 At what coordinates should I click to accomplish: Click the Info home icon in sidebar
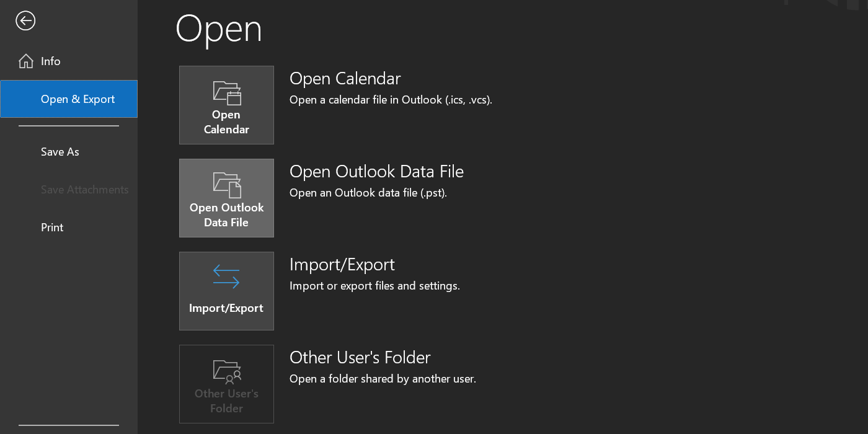[x=25, y=61]
